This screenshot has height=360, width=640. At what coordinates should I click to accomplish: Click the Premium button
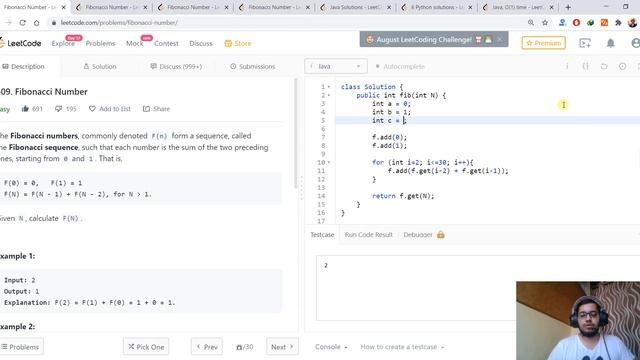pyautogui.click(x=544, y=43)
